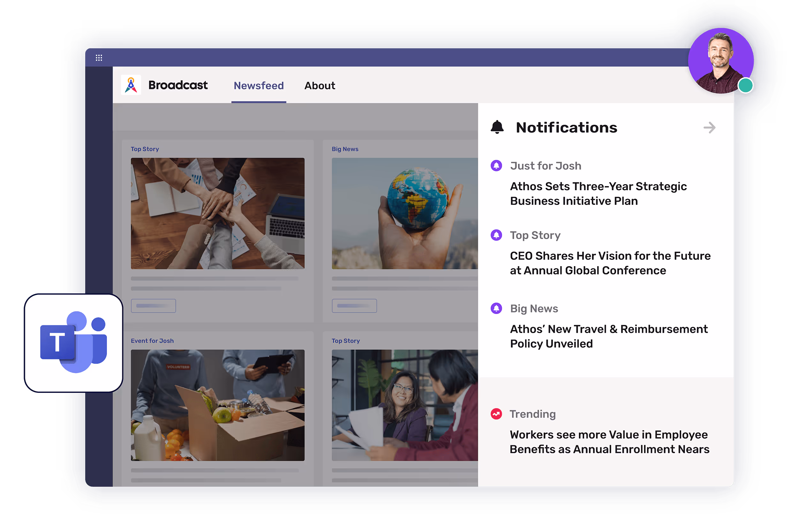Switch to the Newsfeed tab
The height and width of the screenshot is (532, 798).
259,86
